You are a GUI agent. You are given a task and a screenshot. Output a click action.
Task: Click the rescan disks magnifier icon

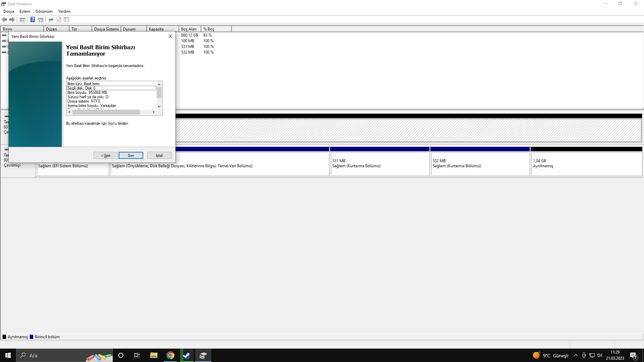[51, 19]
